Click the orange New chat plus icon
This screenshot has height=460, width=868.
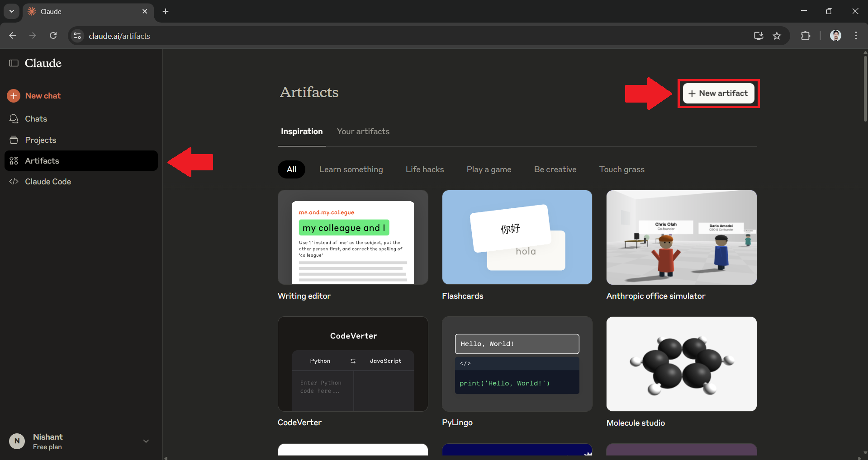tap(14, 96)
